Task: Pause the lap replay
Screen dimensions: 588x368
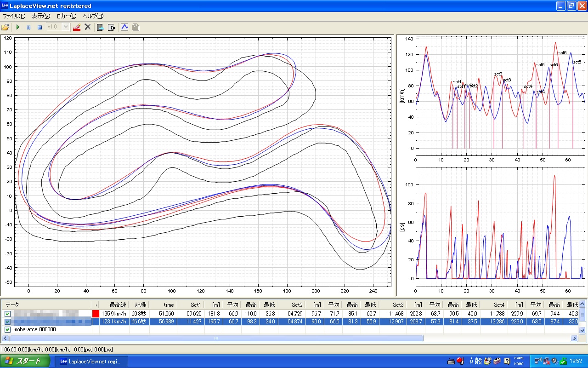Action: pos(29,27)
